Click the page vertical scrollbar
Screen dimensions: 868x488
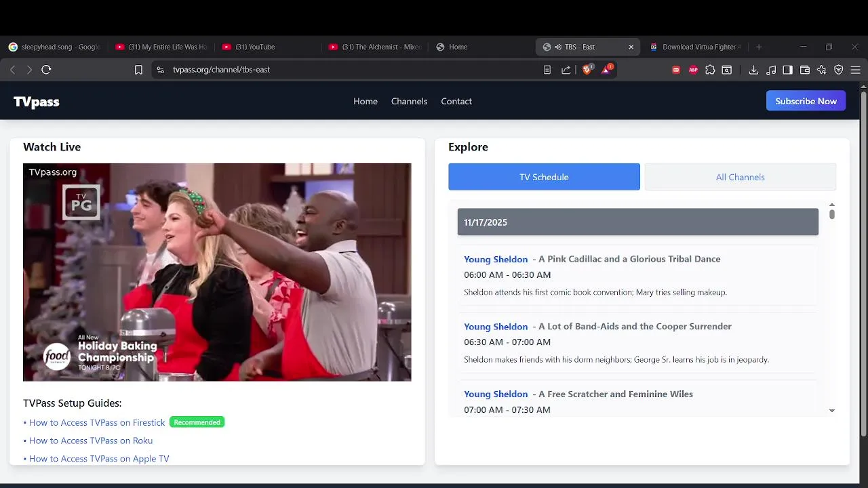click(863, 264)
